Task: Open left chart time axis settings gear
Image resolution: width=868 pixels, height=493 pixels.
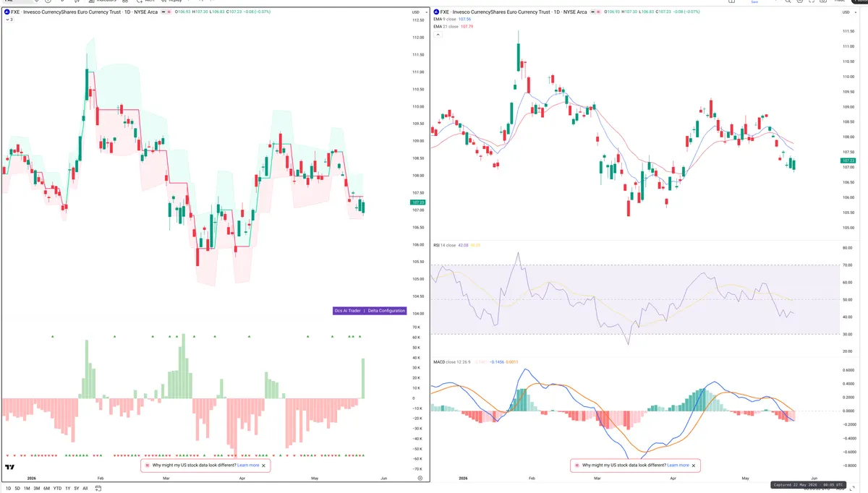Action: pyautogui.click(x=420, y=478)
